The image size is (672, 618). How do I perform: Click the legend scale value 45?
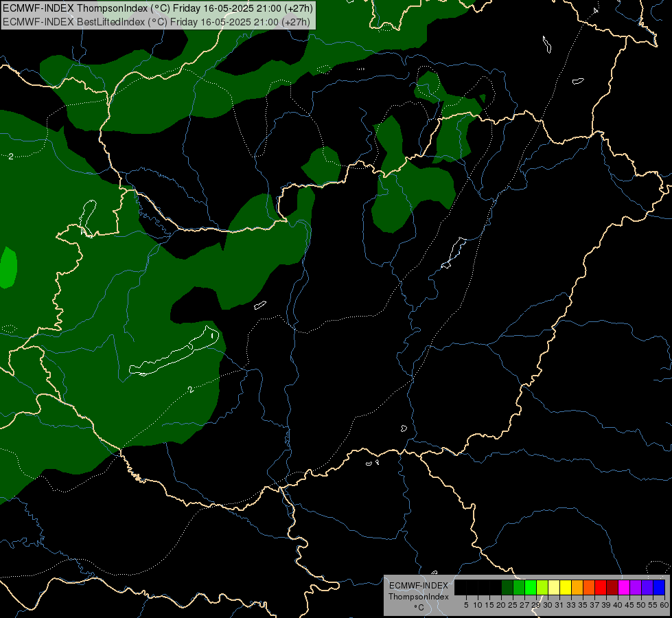(629, 605)
